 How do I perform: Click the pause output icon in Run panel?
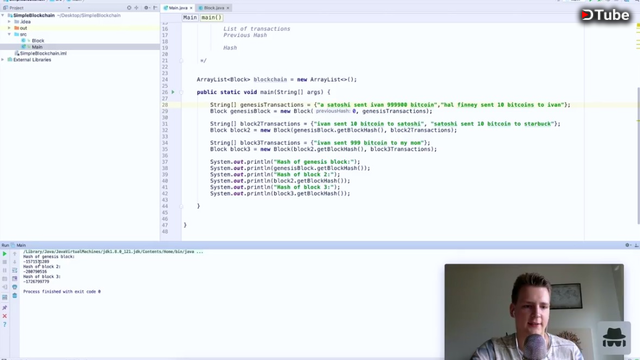pyautogui.click(x=5, y=270)
